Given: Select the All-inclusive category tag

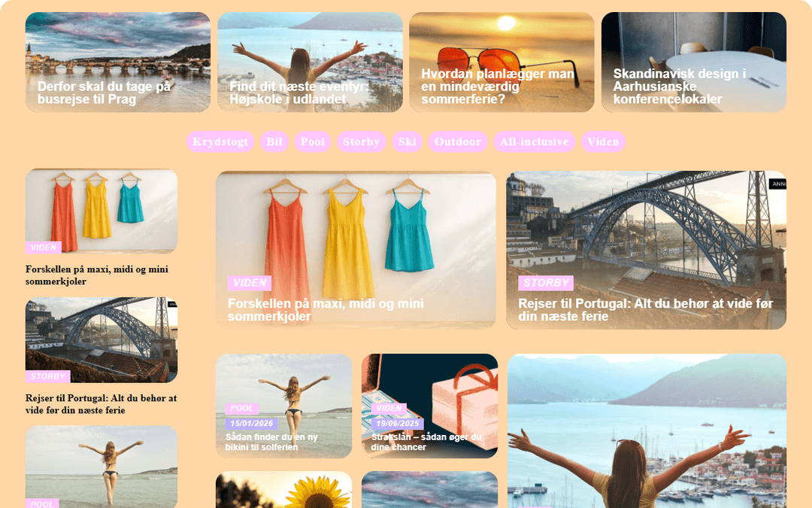Looking at the screenshot, I should click(x=534, y=141).
